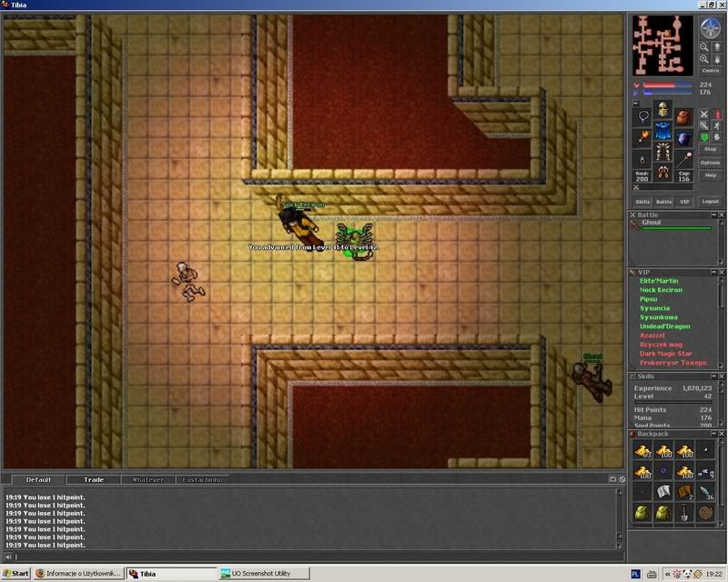Select the ring equipment slot
Screen dimensions: 728x582
pyautogui.click(x=642, y=159)
